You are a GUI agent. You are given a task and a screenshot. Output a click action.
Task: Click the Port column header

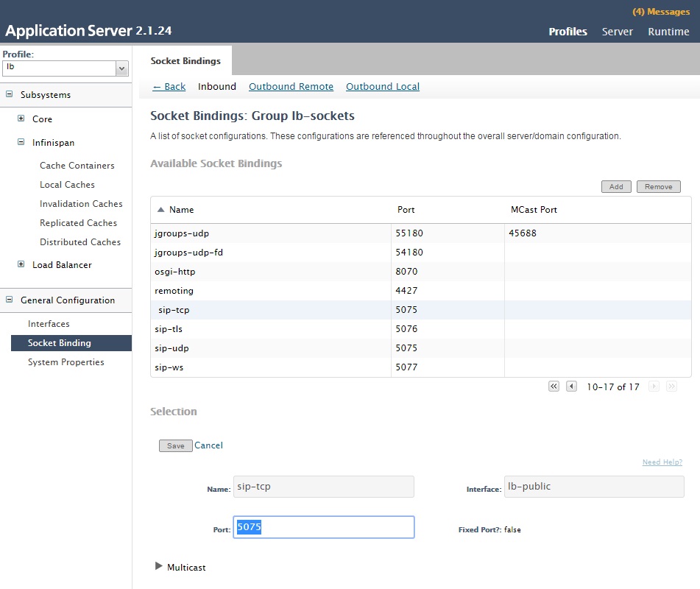(406, 210)
